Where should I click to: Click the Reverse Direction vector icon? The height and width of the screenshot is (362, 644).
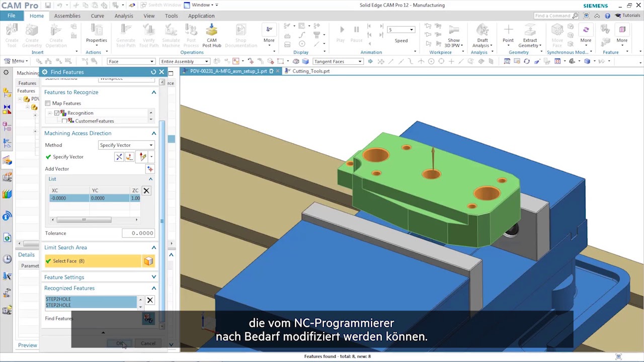point(119,157)
